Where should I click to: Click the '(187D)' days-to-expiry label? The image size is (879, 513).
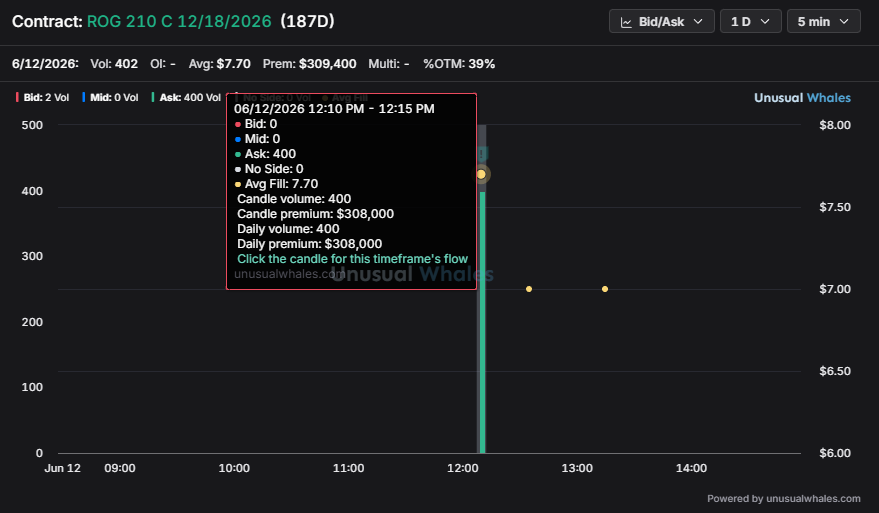(307, 21)
